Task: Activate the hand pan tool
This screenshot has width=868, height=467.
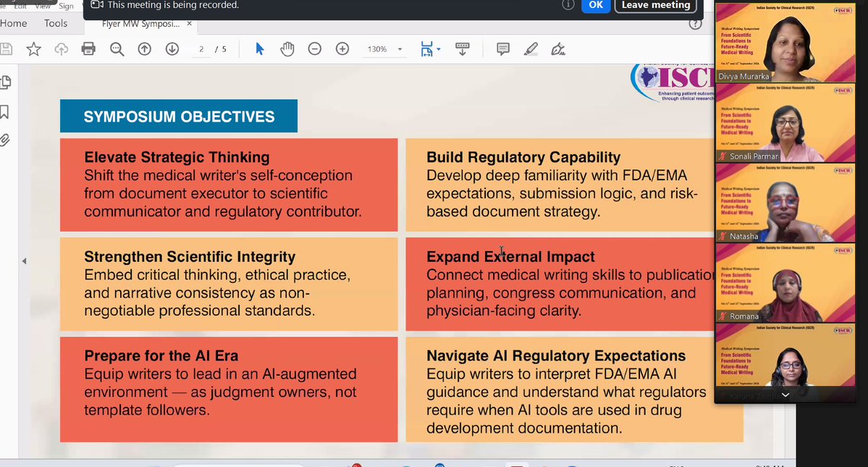Action: 287,49
